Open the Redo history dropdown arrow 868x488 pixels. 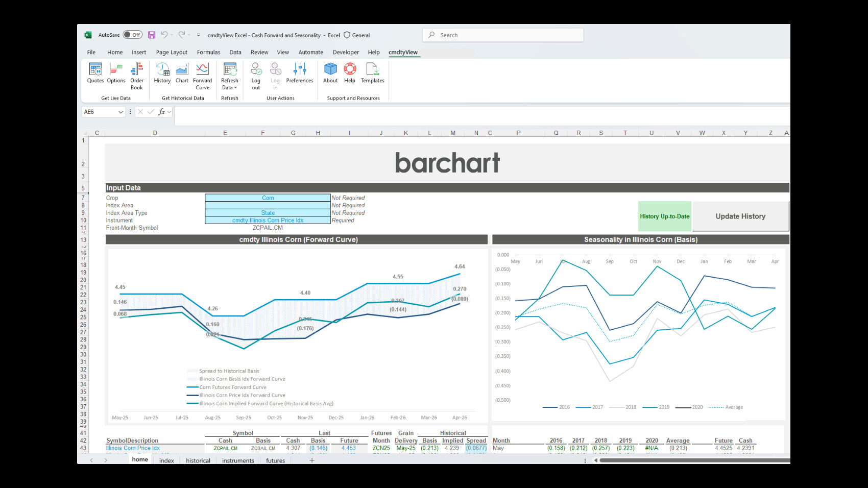click(189, 35)
